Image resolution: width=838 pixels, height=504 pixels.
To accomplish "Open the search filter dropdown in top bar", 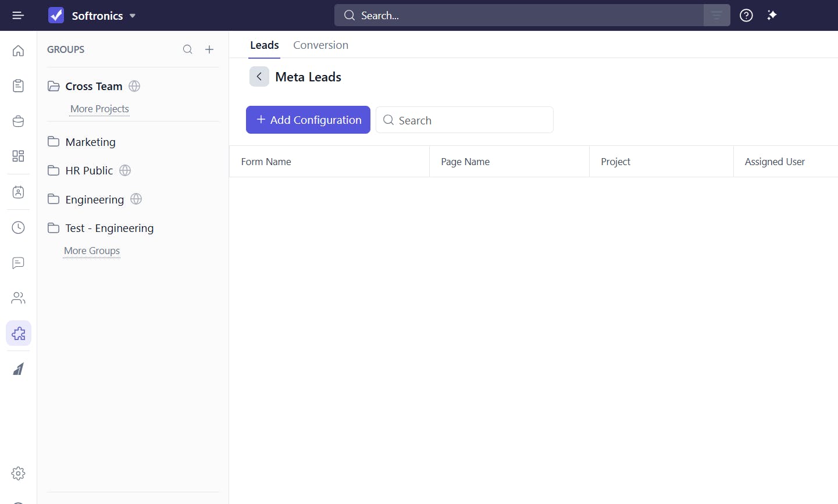I will [x=716, y=15].
